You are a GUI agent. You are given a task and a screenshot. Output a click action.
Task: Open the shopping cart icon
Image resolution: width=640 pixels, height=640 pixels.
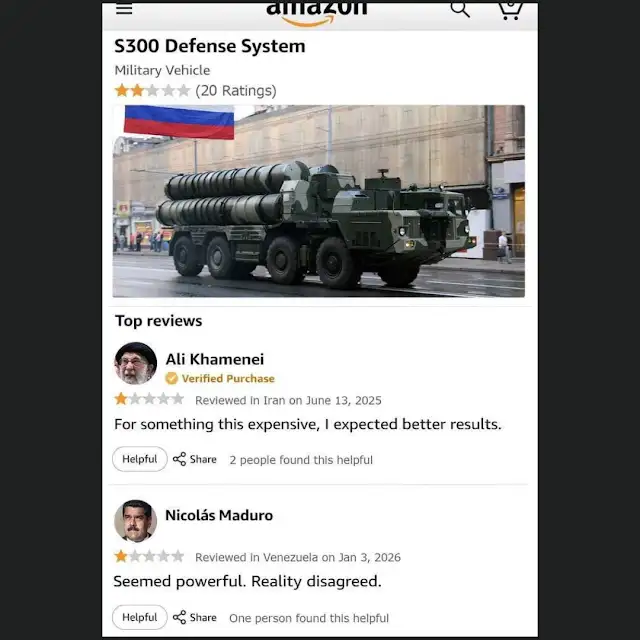(x=510, y=11)
